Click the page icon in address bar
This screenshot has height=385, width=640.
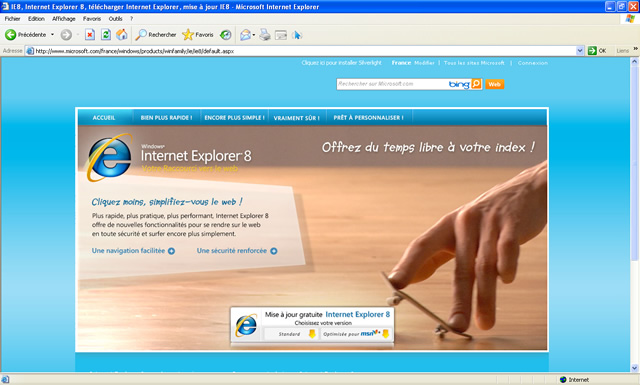[30, 51]
